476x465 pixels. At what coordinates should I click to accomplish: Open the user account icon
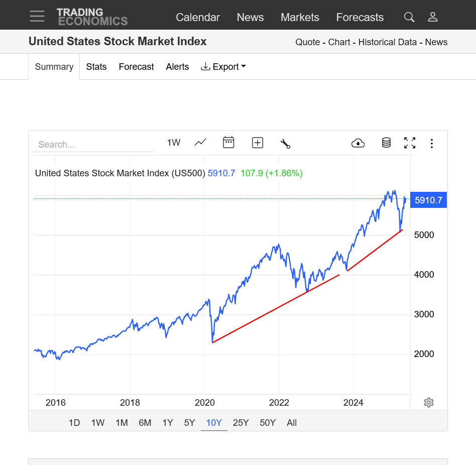[x=433, y=17]
